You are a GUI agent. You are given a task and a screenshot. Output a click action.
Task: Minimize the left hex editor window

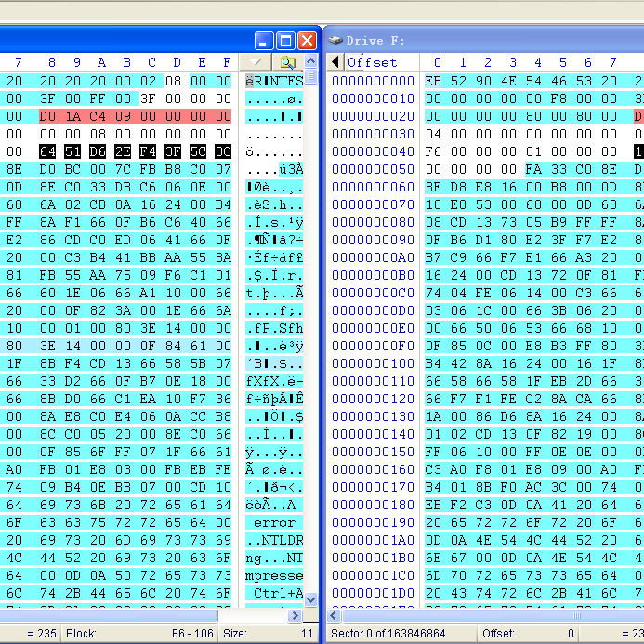(265, 40)
